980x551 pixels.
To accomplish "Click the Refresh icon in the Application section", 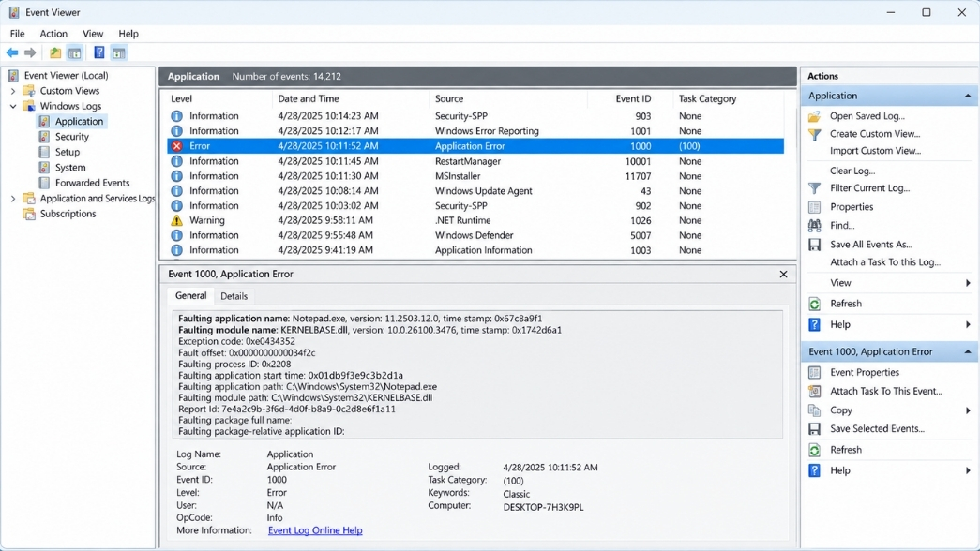I will click(x=814, y=304).
